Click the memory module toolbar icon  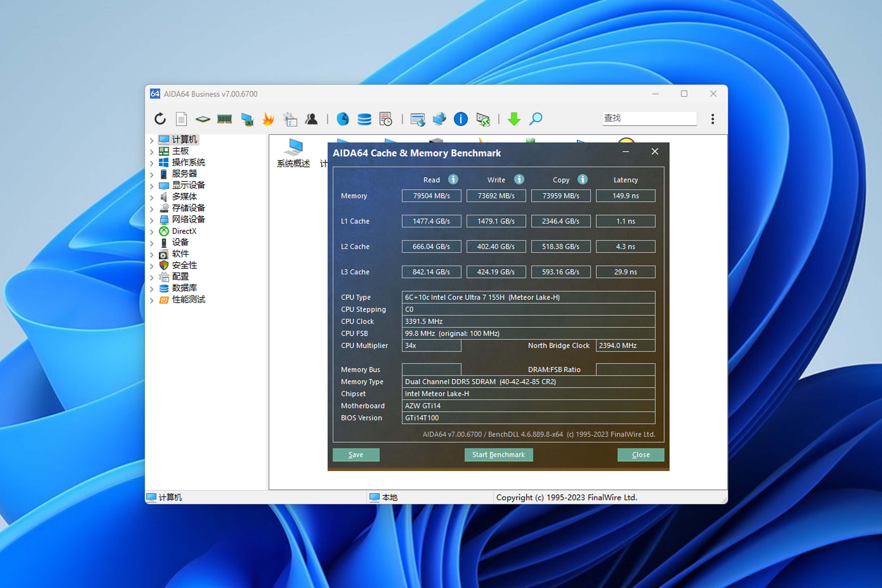(x=225, y=119)
